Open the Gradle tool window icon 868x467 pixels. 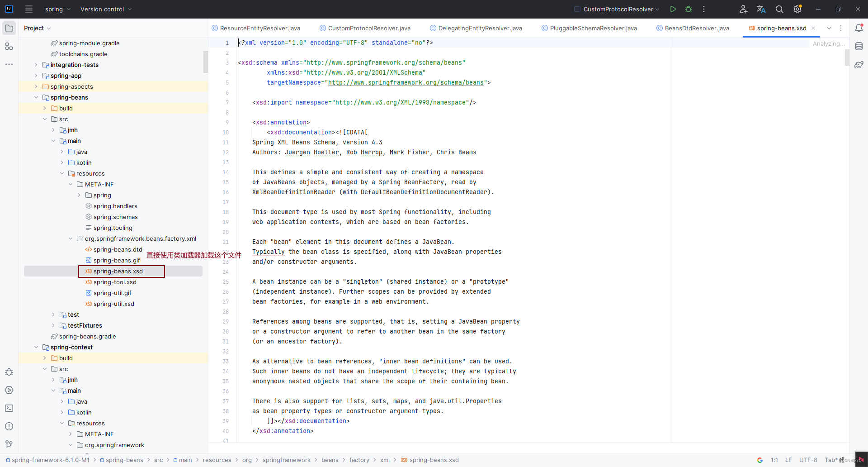point(859,64)
